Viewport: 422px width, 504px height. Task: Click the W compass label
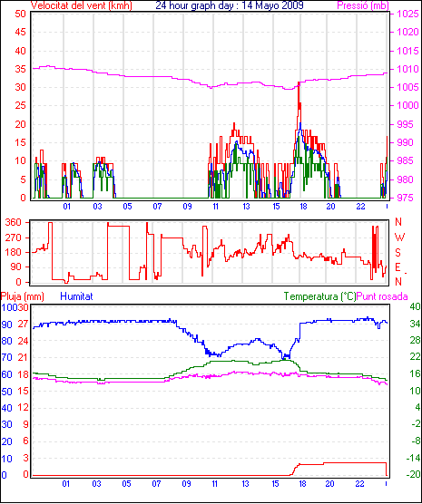[399, 237]
